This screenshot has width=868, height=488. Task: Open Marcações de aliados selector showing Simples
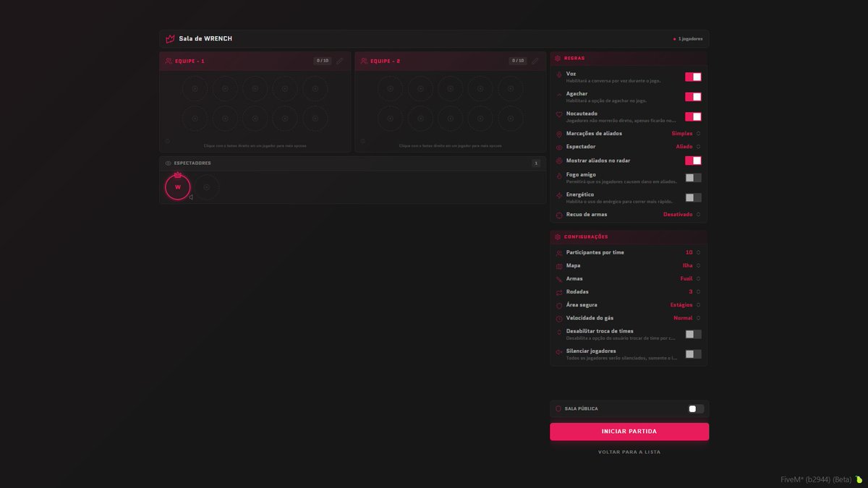tap(685, 134)
